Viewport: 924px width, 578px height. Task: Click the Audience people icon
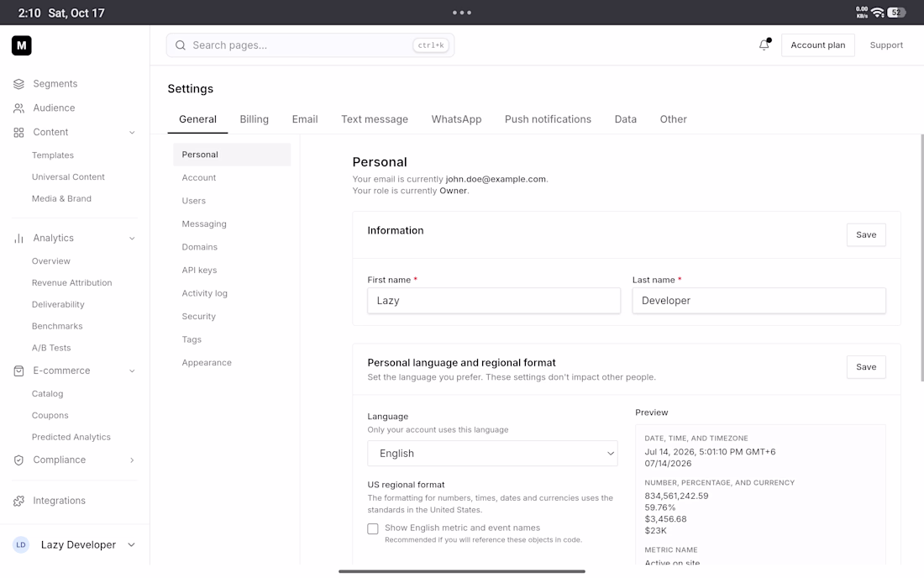coord(18,108)
